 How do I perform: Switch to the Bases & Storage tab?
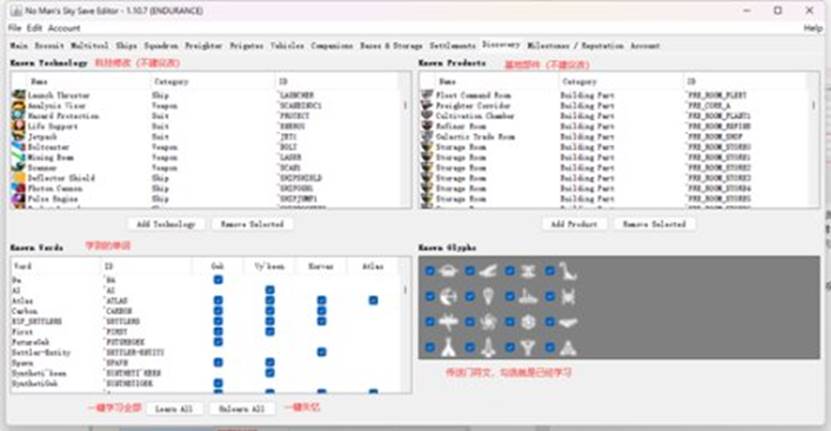392,46
